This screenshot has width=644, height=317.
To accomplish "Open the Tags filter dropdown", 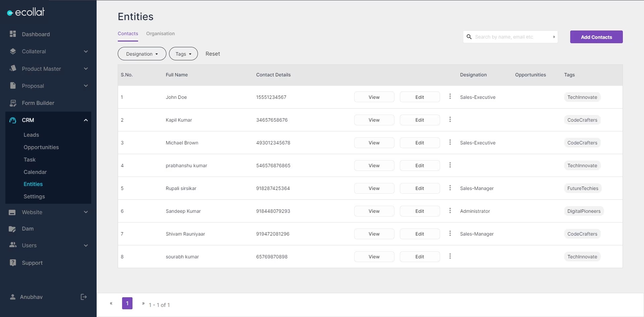I will coord(183,54).
